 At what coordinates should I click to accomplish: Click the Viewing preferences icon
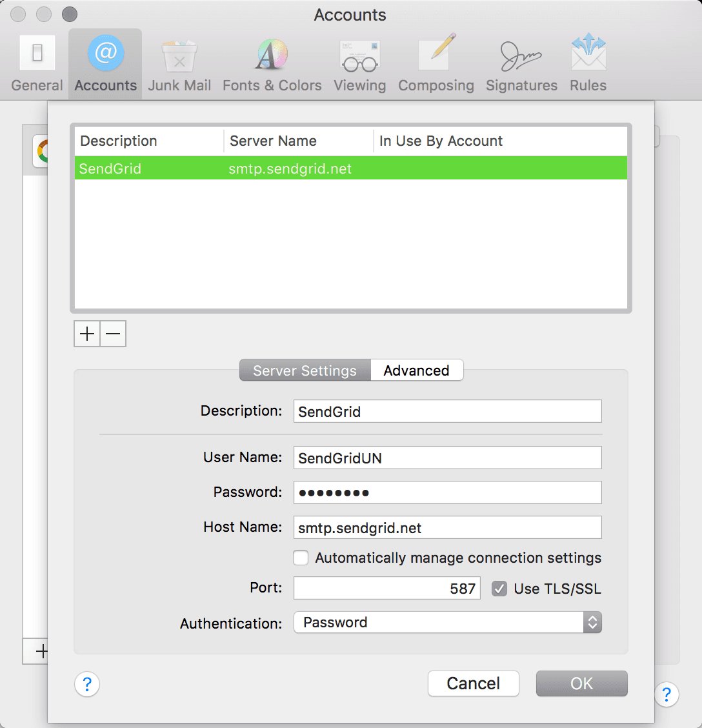[x=359, y=61]
